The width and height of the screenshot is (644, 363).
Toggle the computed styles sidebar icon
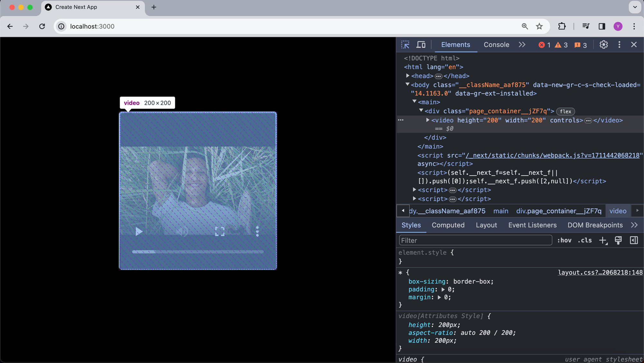pos(634,240)
